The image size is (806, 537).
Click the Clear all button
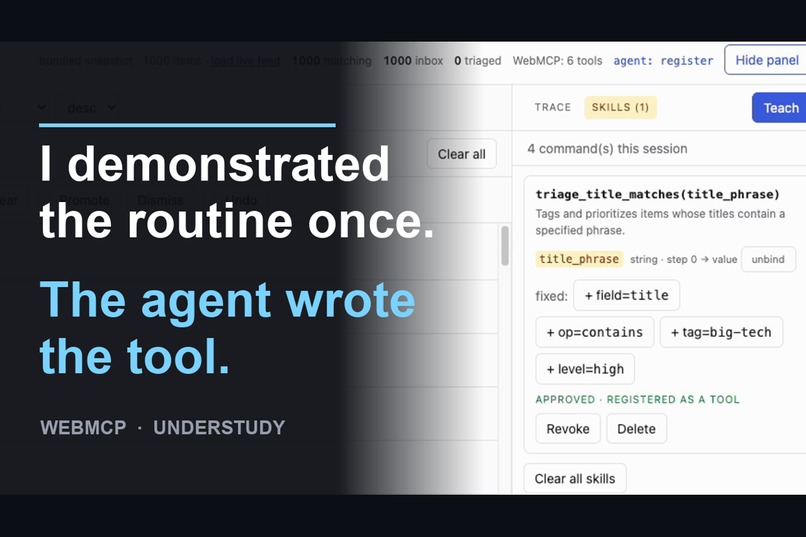462,154
